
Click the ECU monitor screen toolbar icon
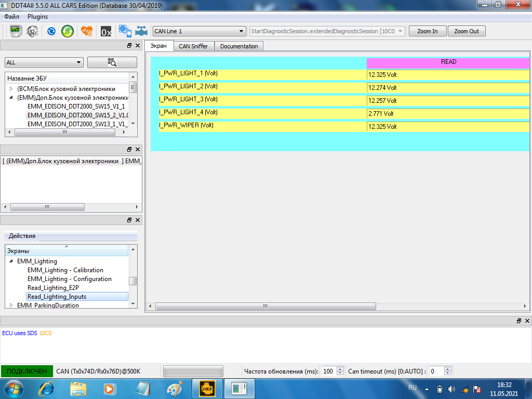coord(16,31)
